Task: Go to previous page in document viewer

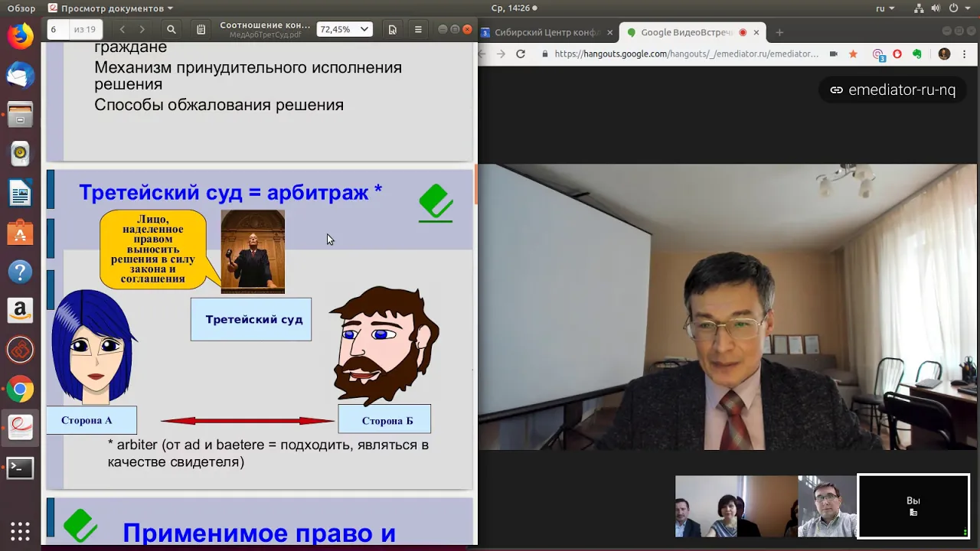Action: (122, 29)
